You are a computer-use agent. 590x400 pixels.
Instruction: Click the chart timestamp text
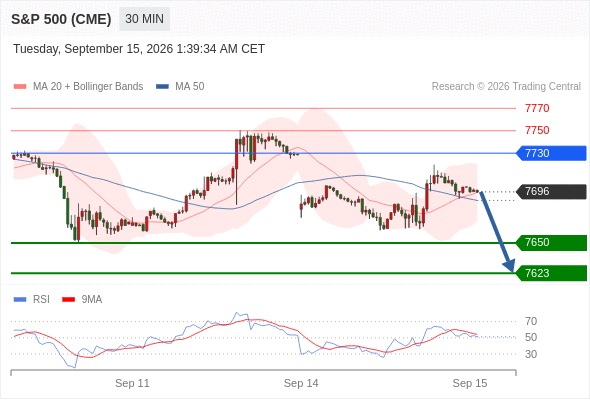(x=139, y=49)
